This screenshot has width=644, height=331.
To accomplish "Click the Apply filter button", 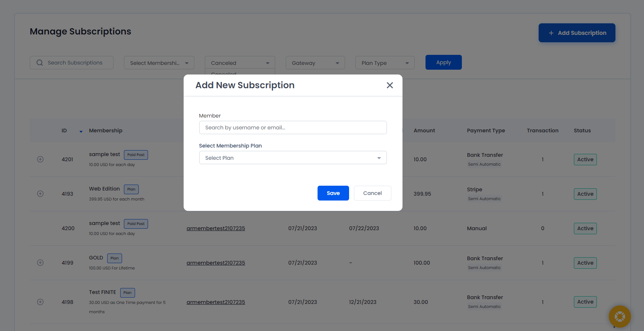I will [x=443, y=62].
